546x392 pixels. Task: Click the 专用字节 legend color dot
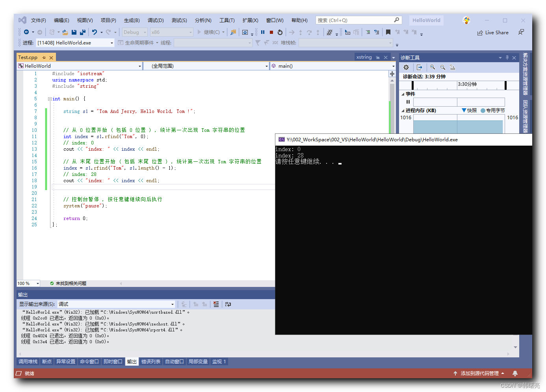tap(483, 111)
